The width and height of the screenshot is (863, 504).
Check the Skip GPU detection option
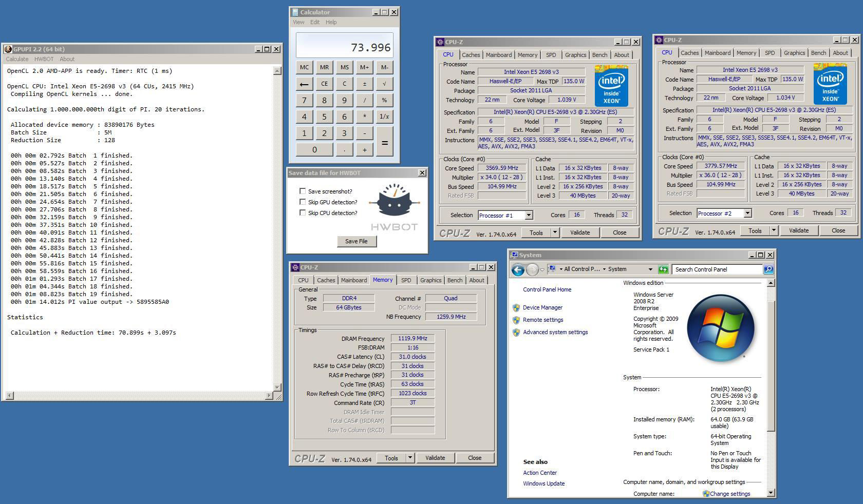pos(303,202)
